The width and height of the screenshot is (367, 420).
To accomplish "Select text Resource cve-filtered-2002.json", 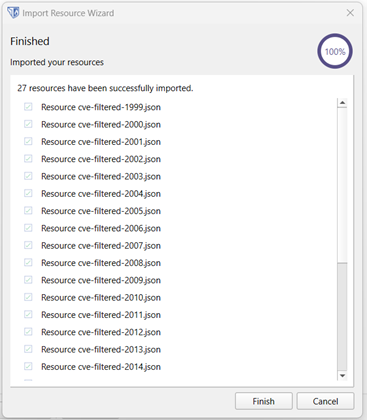I will pyautogui.click(x=101, y=159).
